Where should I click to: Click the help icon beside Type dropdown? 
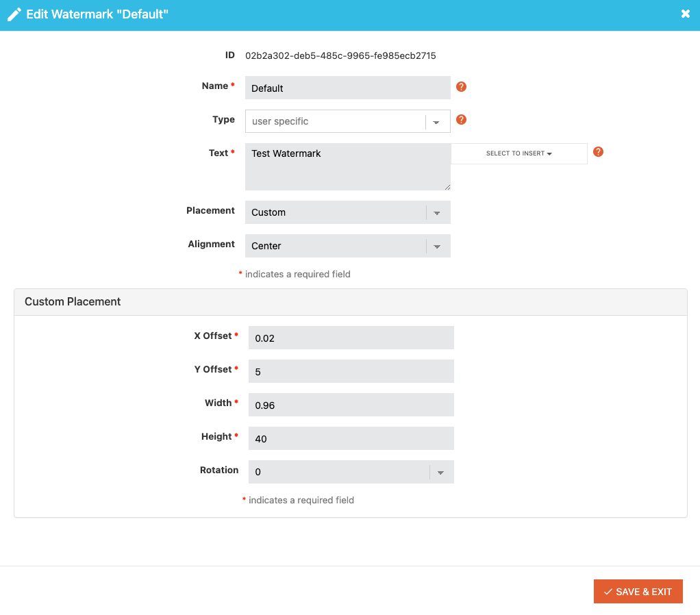coord(461,120)
